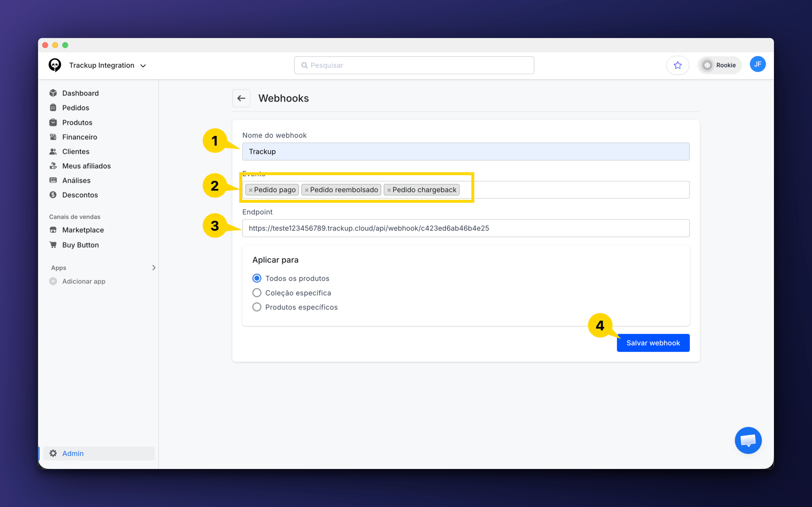
Task: Open the JF user avatar menu
Action: tap(758, 64)
